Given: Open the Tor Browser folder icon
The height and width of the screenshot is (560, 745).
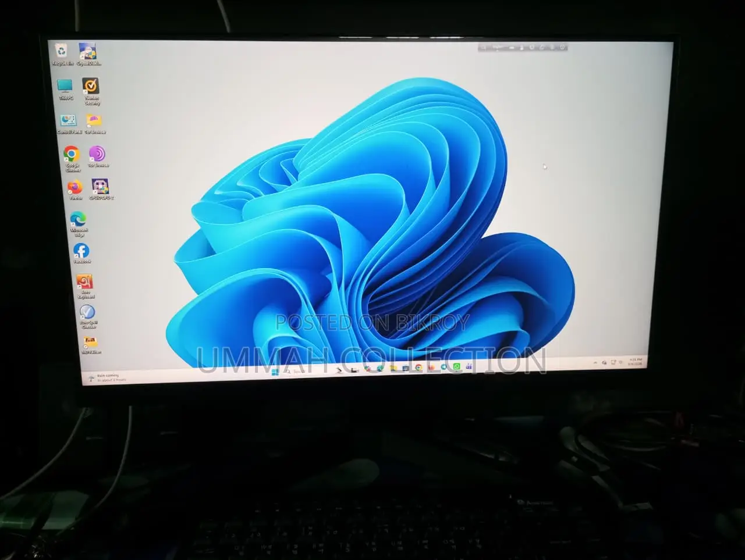Looking at the screenshot, I should pyautogui.click(x=94, y=124).
